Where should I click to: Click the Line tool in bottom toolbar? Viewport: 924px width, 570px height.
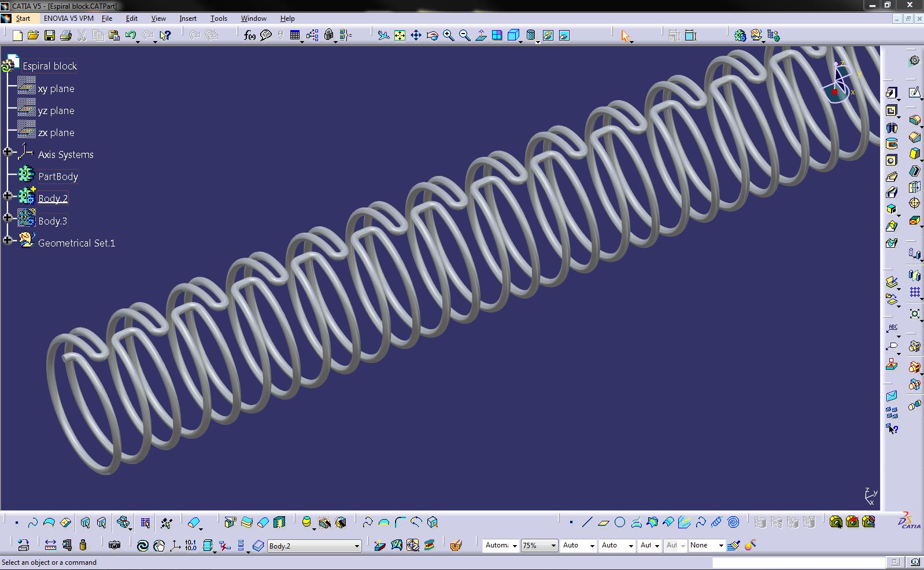click(x=587, y=522)
